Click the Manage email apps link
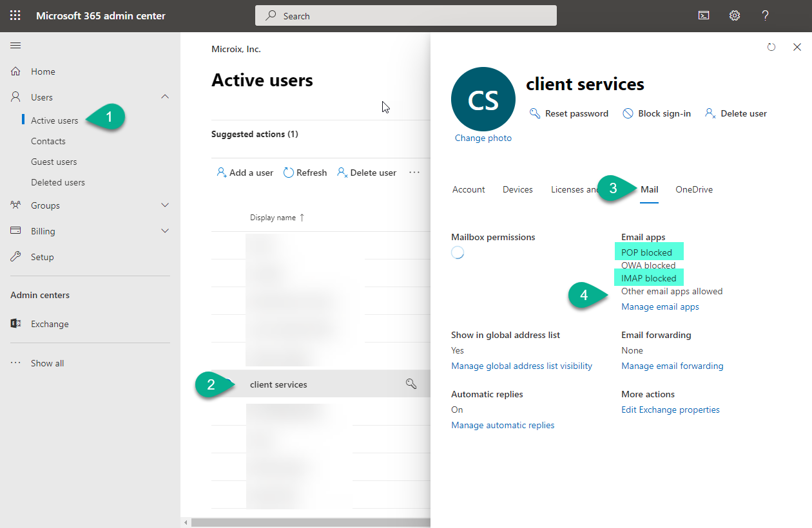This screenshot has width=812, height=528. click(660, 306)
